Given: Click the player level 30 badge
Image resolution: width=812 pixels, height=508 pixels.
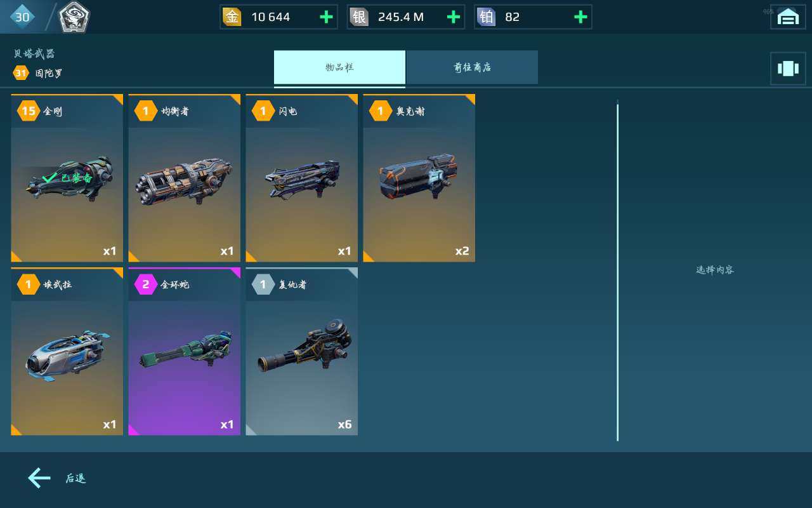Looking at the screenshot, I should 22,17.
